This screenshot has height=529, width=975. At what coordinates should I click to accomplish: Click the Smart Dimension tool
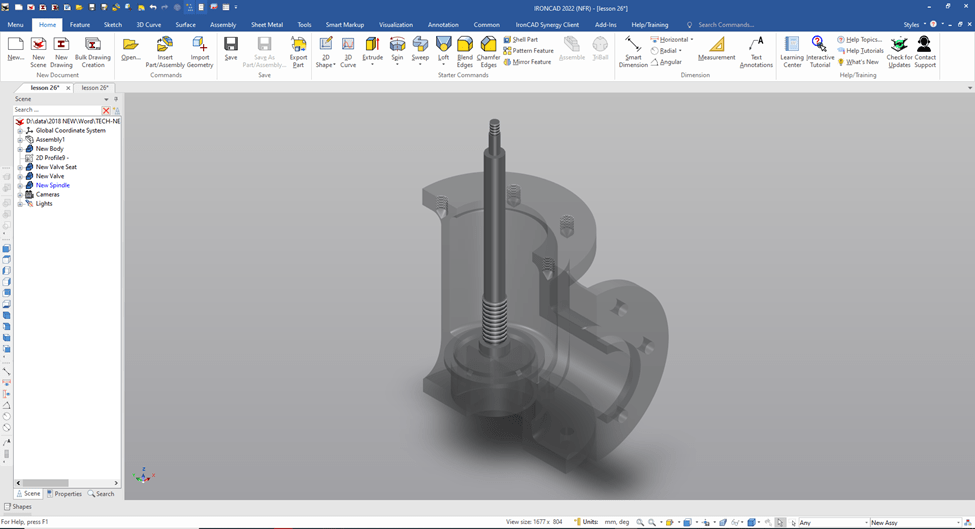pyautogui.click(x=633, y=45)
